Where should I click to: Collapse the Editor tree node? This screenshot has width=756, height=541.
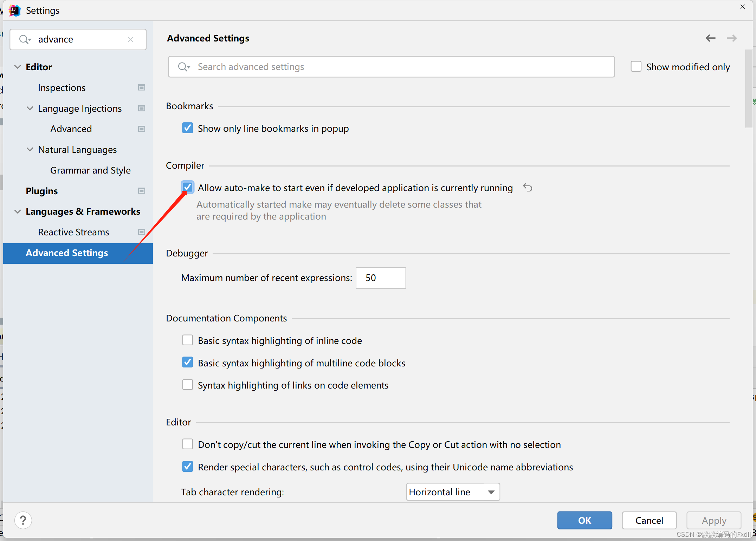point(17,67)
